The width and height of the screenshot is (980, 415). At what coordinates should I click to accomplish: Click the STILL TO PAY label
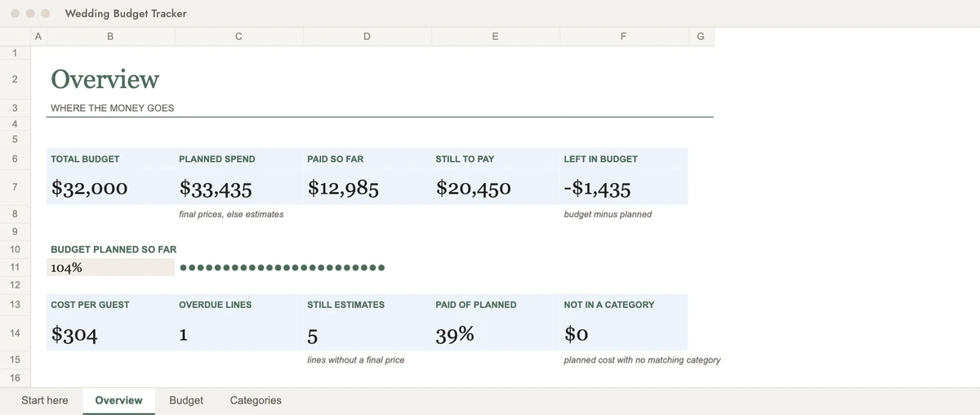point(465,158)
